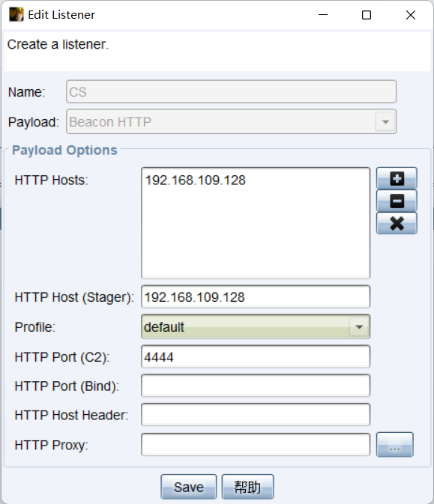Click the 'Create a listener.' description text

tap(58, 44)
